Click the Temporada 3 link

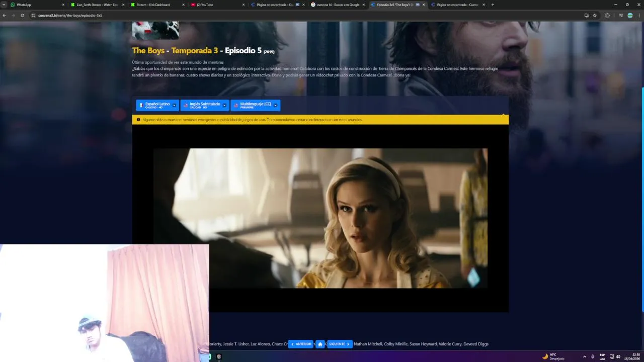(x=195, y=51)
